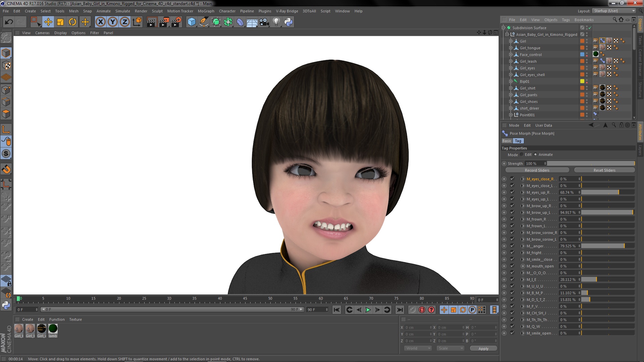Open material manager Texture menu

[x=75, y=319]
